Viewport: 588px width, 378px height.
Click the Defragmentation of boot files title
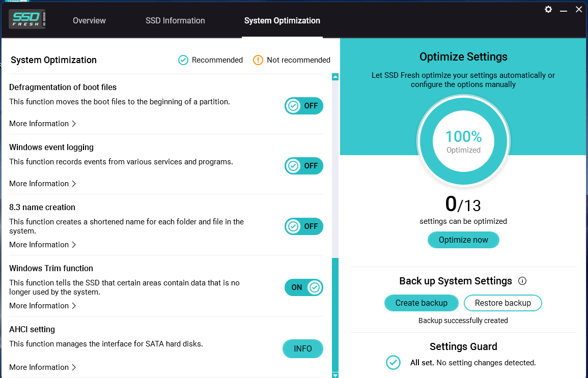coord(63,88)
